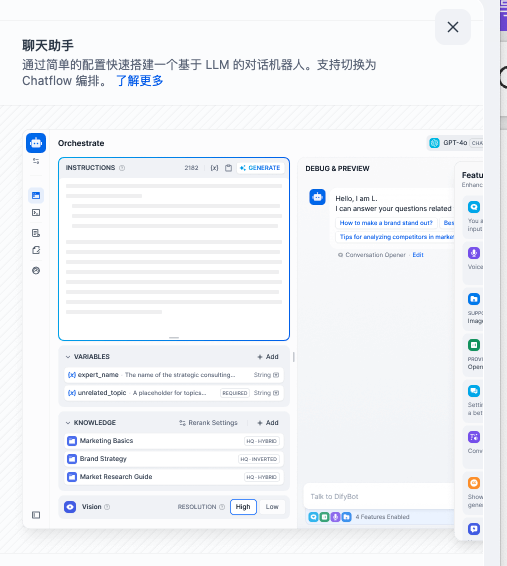Click the blue image upload feature icon
The width and height of the screenshot is (507, 566).
[474, 299]
